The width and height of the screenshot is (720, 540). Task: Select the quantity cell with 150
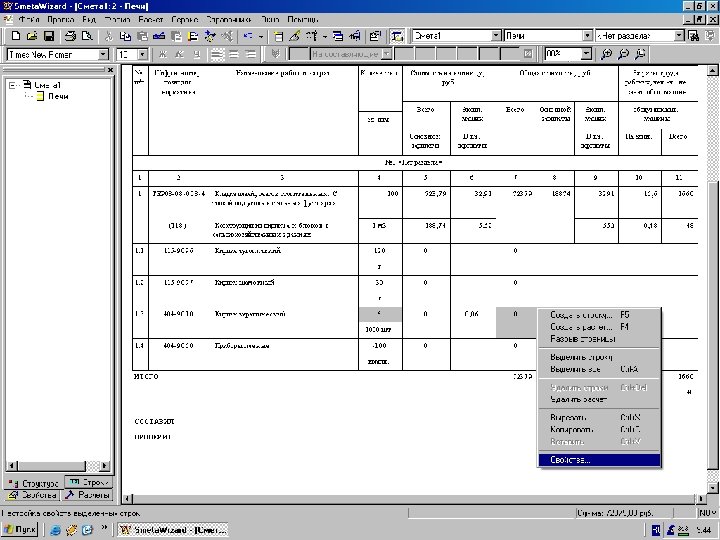[x=380, y=251]
